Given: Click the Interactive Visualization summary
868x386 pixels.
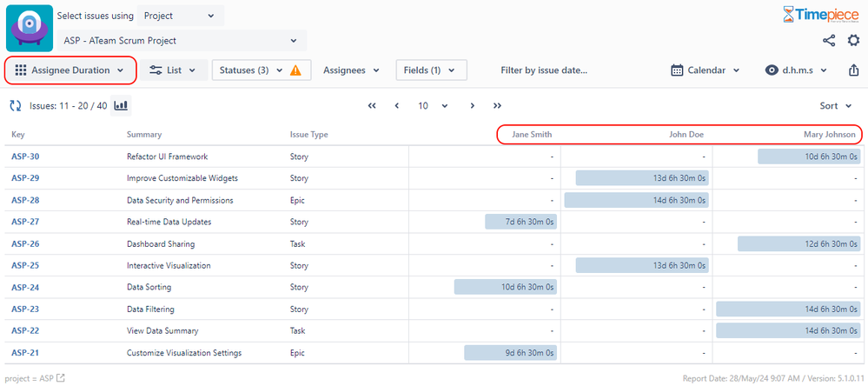Looking at the screenshot, I should click(169, 266).
